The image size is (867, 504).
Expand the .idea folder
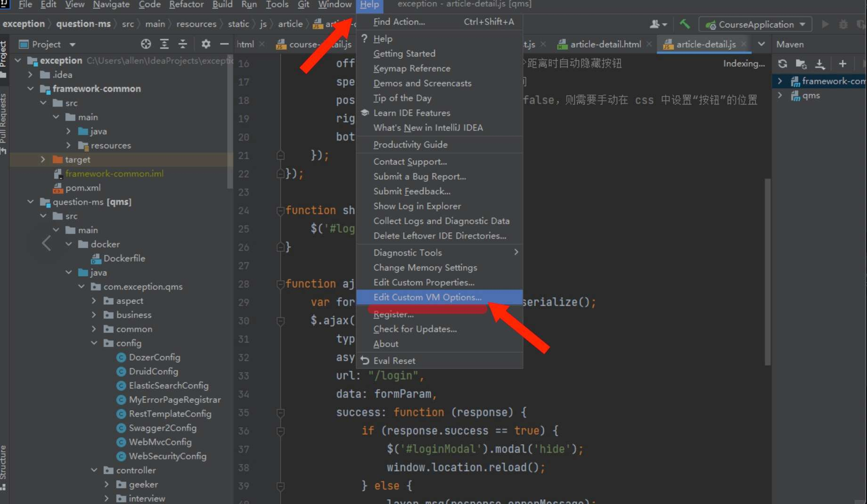point(31,74)
